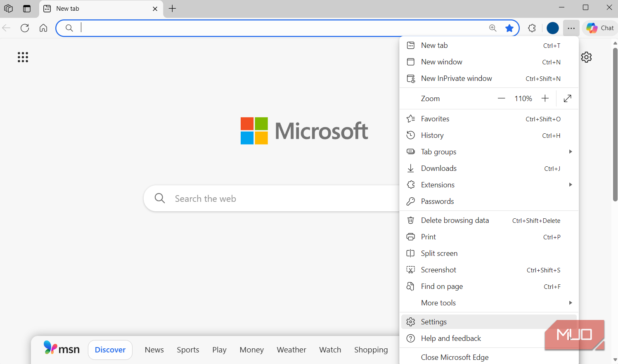The width and height of the screenshot is (618, 364).
Task: Enter full screen from Zoom row
Action: (x=568, y=98)
